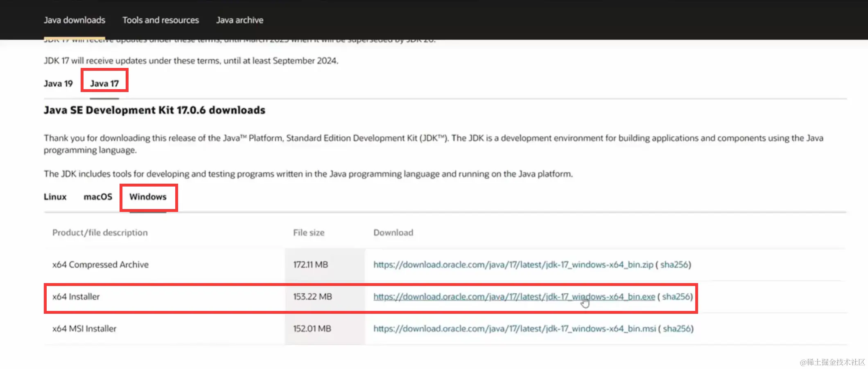Open the Java downloads nav tab
This screenshot has height=369, width=868.
tap(75, 20)
